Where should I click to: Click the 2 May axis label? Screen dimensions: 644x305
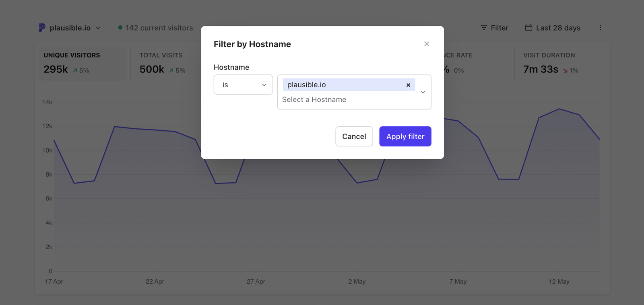point(357,282)
